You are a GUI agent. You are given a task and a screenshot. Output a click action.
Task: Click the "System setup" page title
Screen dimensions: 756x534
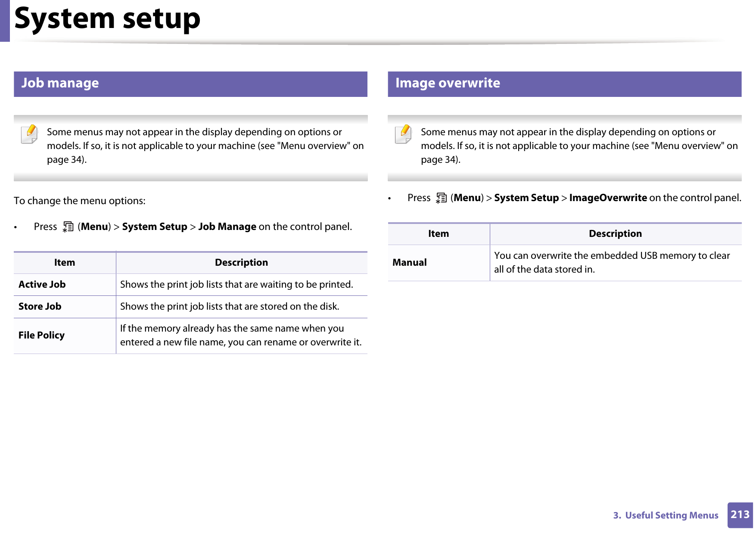[x=107, y=19]
